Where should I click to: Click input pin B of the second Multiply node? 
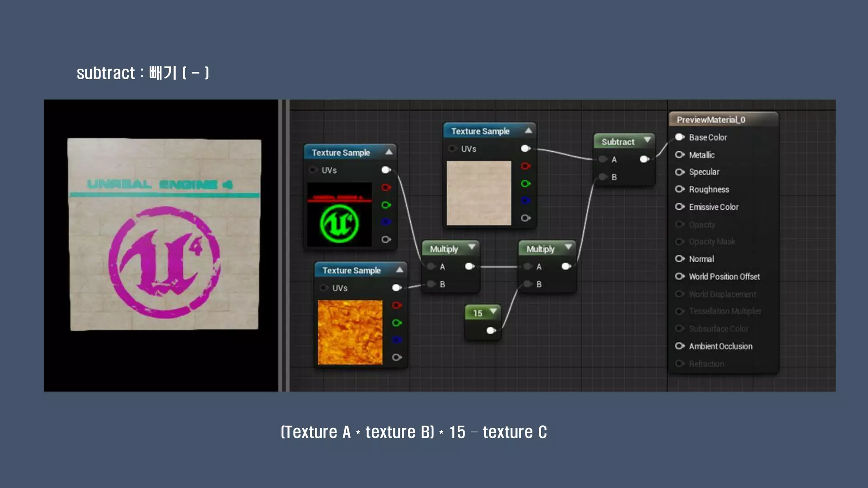coord(528,284)
